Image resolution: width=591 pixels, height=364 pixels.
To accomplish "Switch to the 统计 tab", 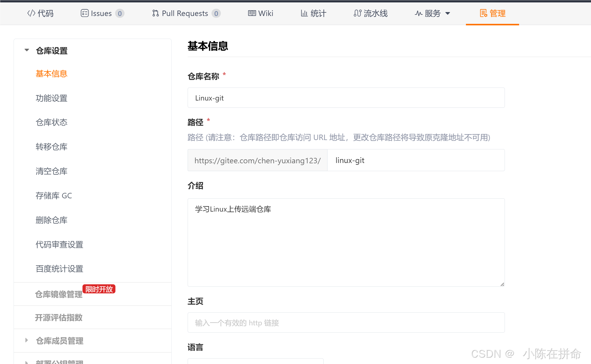I will [x=318, y=13].
